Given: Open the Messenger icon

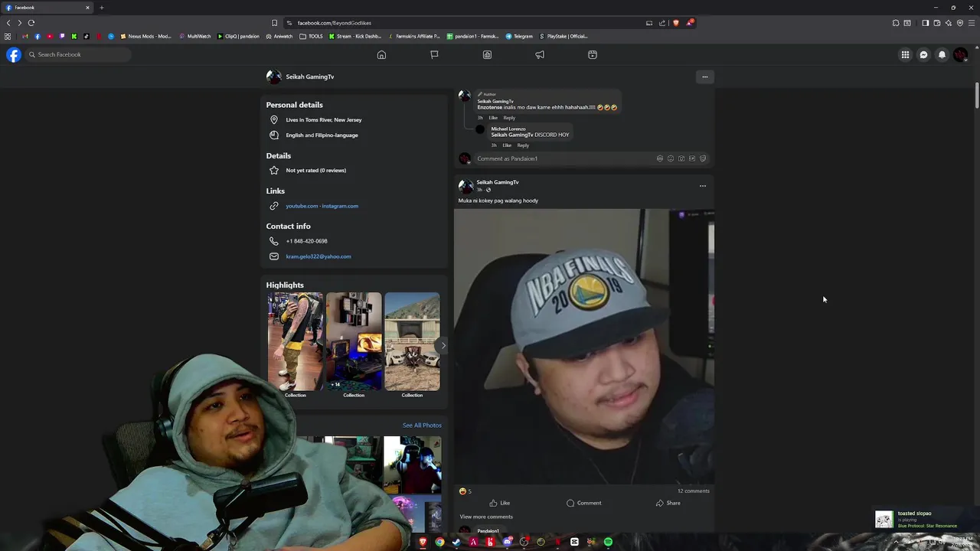Looking at the screenshot, I should click(x=923, y=54).
